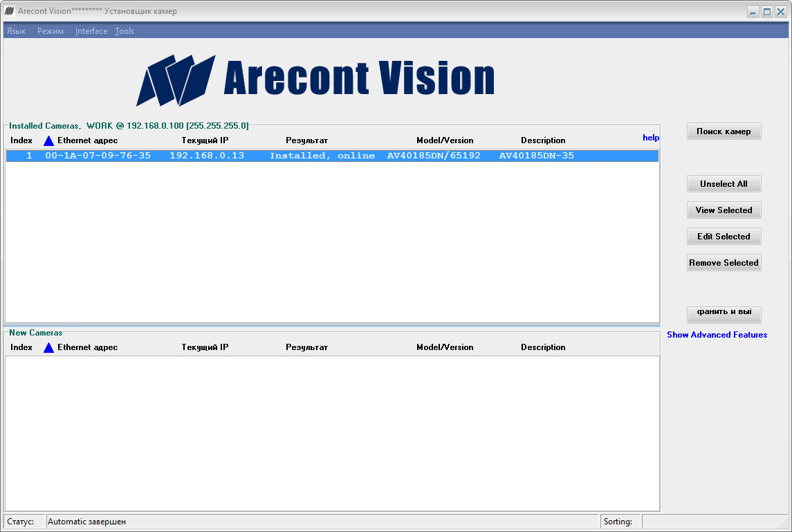Screen dimensions: 792x532
Task: Close the Arecont Vision window
Action: click(x=780, y=12)
